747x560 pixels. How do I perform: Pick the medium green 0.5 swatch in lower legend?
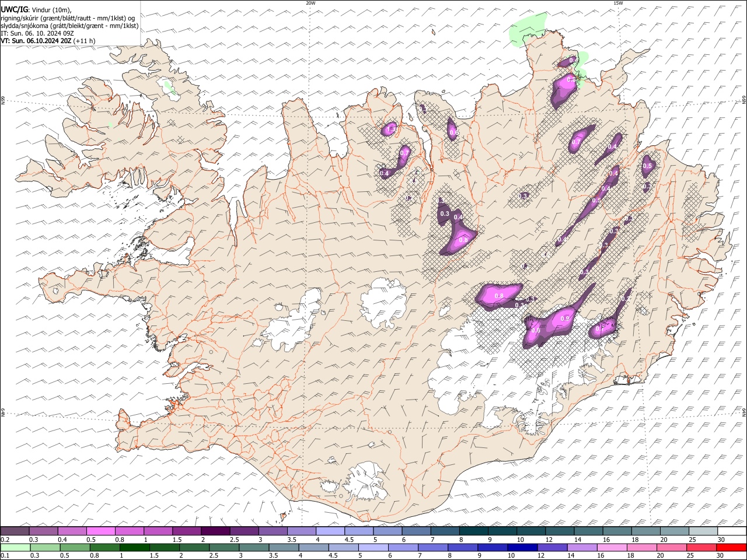tap(75, 548)
